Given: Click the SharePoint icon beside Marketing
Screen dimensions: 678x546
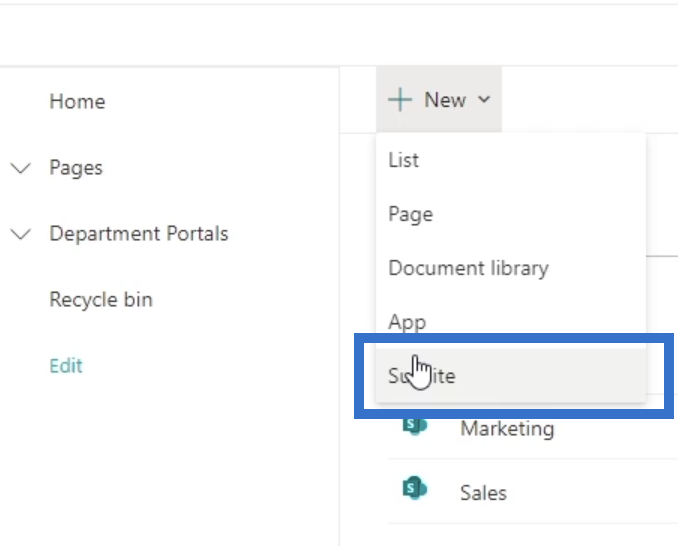Looking at the screenshot, I should point(413,427).
